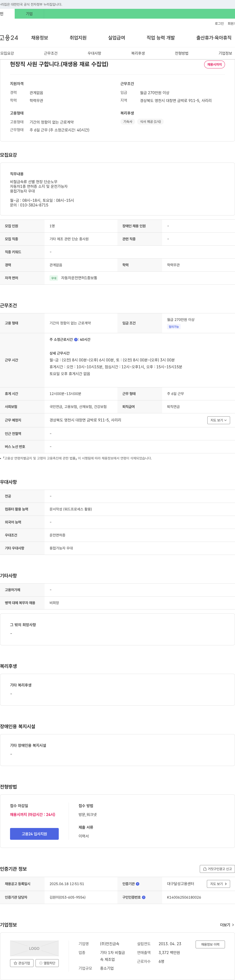
Task: Jump to the 복리후생 section tab
Action: (x=138, y=53)
